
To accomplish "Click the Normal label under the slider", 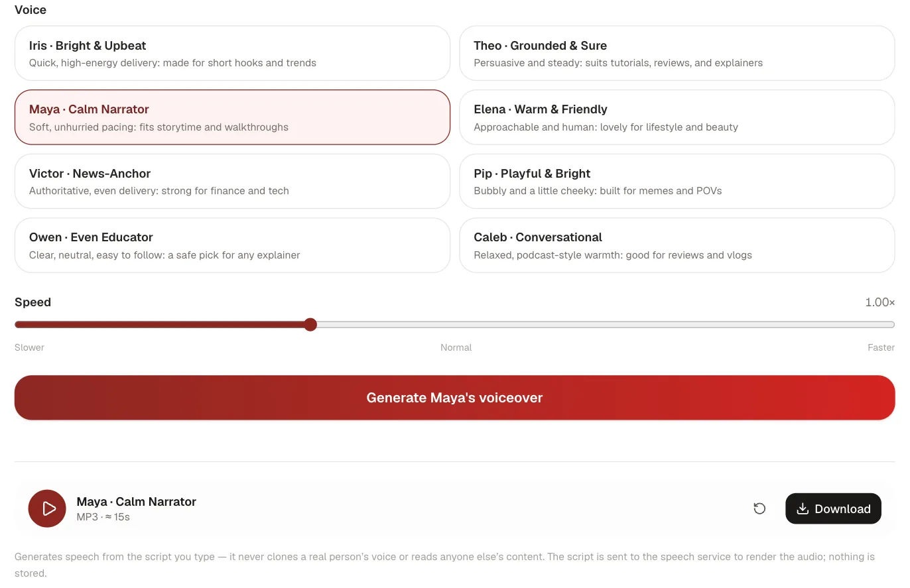I will pyautogui.click(x=456, y=347).
